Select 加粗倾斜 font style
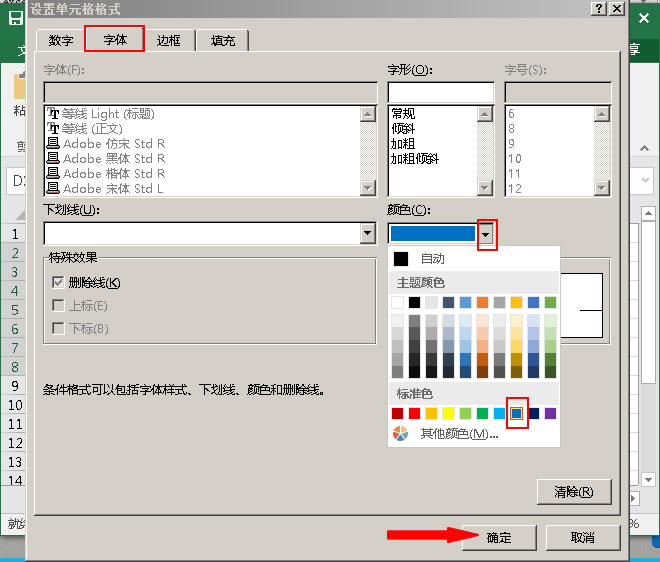Image resolution: width=660 pixels, height=562 pixels. click(415, 159)
